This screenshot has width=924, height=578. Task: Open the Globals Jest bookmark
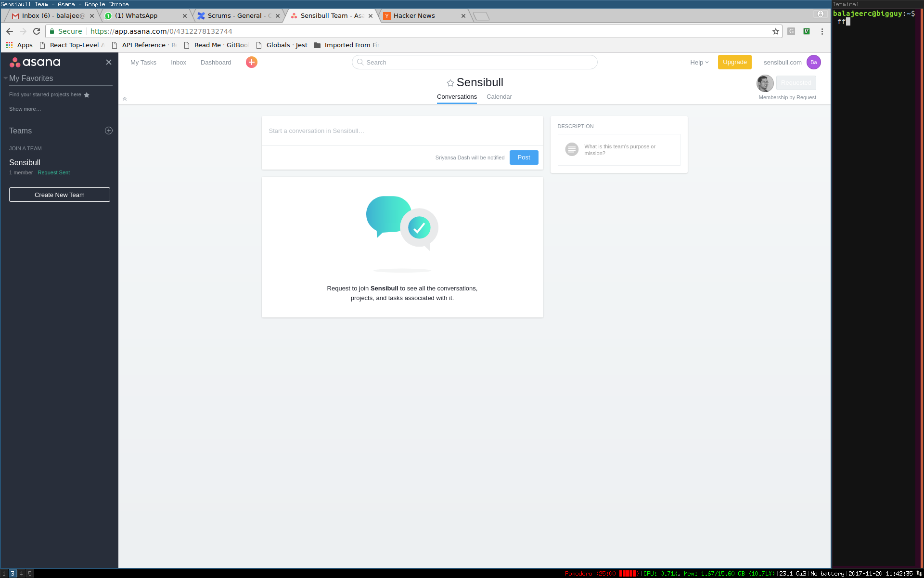point(282,45)
